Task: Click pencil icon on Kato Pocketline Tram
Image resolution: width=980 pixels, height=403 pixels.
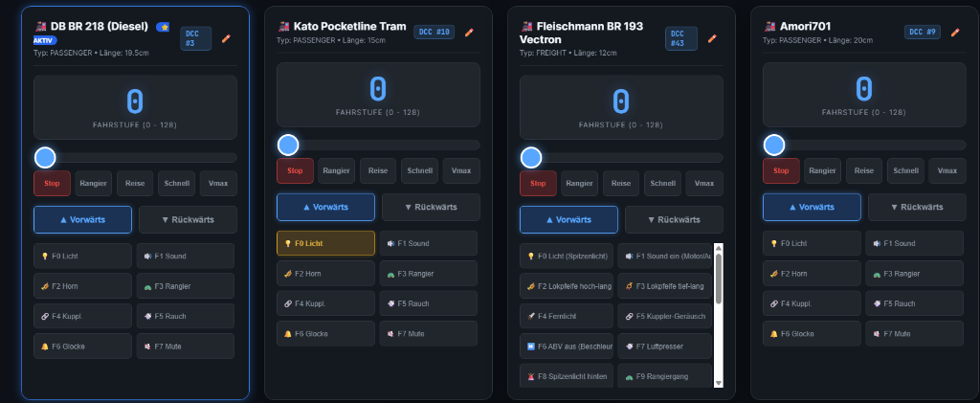Action: pyautogui.click(x=469, y=33)
